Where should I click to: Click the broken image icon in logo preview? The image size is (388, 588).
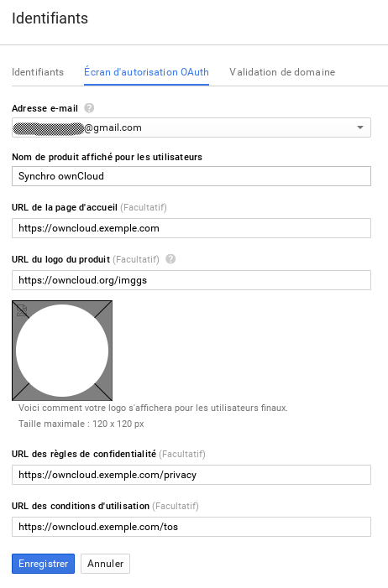tap(22, 310)
